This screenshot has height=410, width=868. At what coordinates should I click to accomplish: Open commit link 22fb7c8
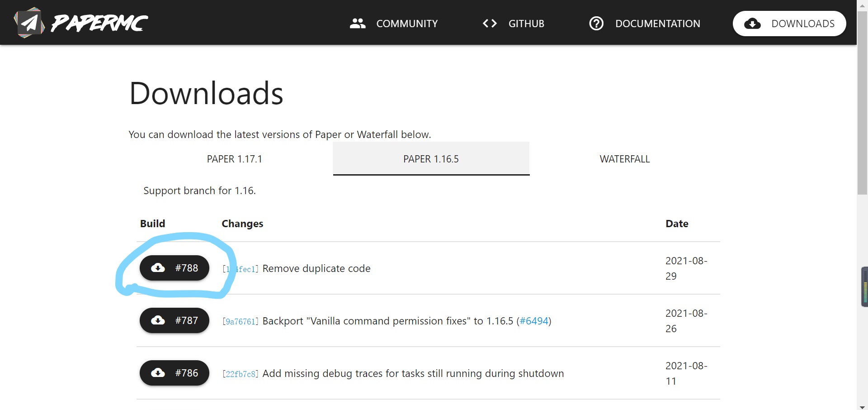[x=241, y=374]
